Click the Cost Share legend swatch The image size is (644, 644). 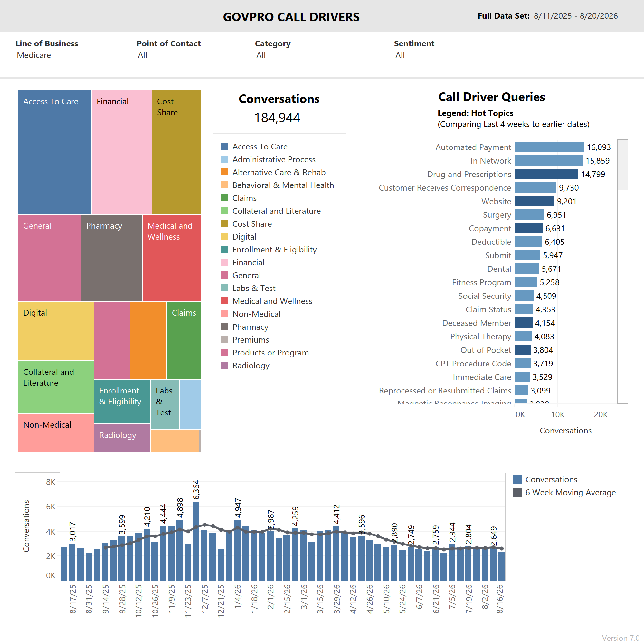click(225, 224)
